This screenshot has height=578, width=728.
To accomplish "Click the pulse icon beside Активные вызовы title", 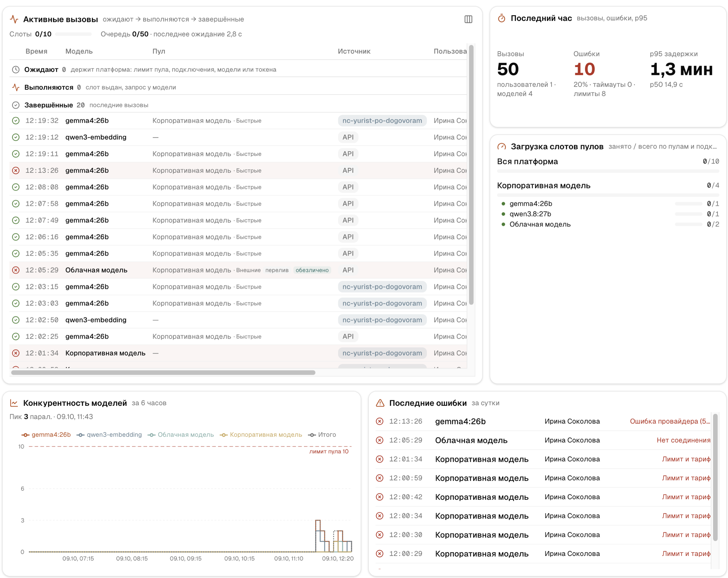I will pos(14,19).
